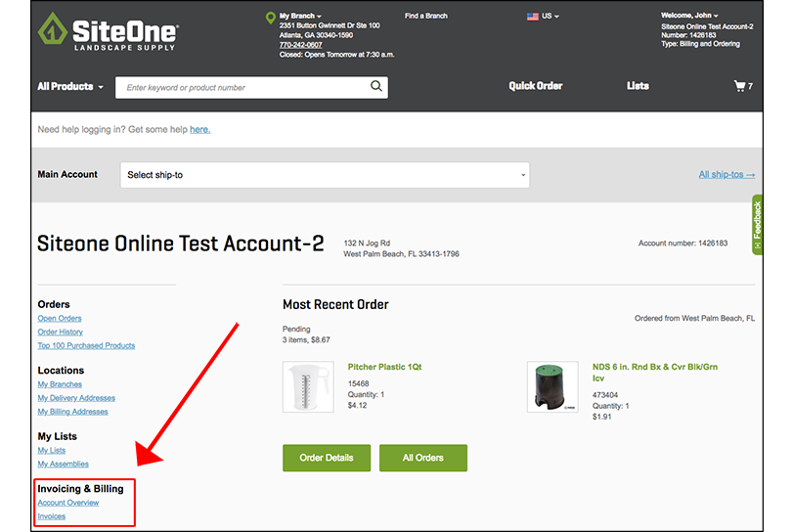Click the SiteOne Landscape Supply logo
The width and height of the screenshot is (793, 532).
[108, 33]
